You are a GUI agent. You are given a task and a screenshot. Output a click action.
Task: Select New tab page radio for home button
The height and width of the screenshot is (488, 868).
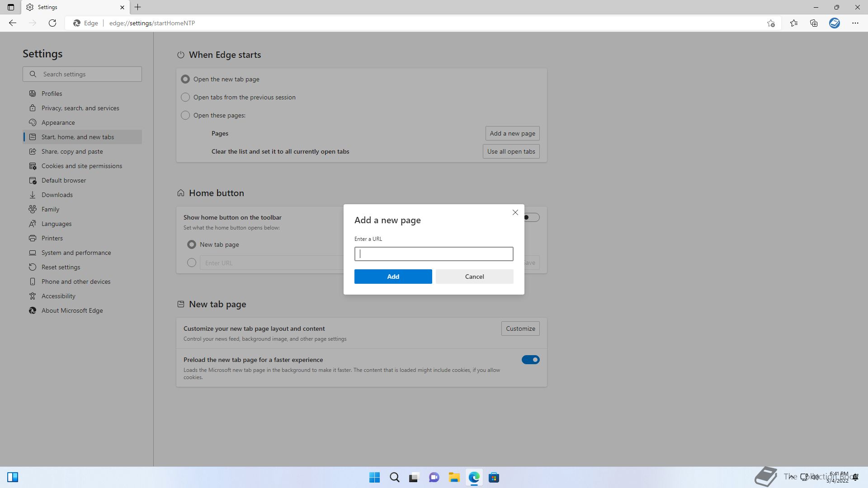click(x=192, y=244)
